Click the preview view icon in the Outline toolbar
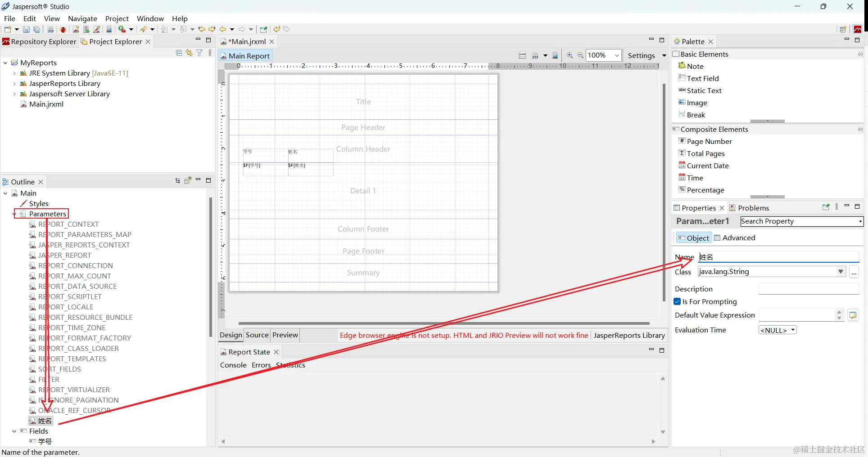This screenshot has width=868, height=457. click(x=188, y=181)
